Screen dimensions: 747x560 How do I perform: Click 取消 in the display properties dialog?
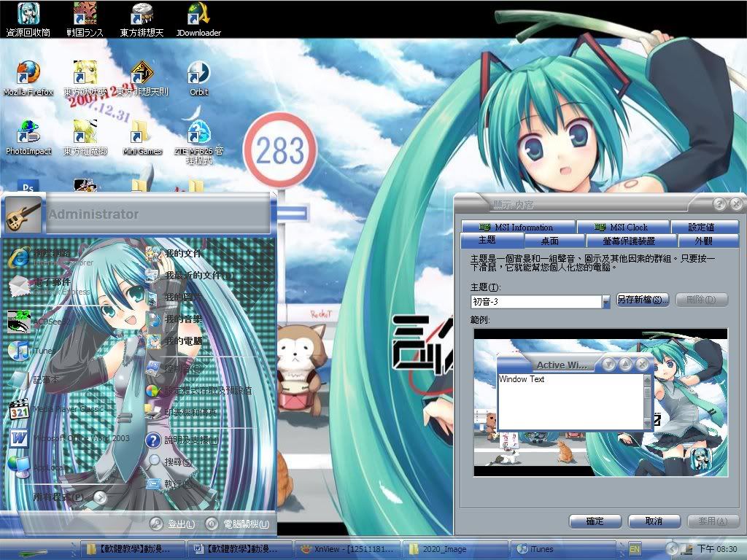(654, 521)
